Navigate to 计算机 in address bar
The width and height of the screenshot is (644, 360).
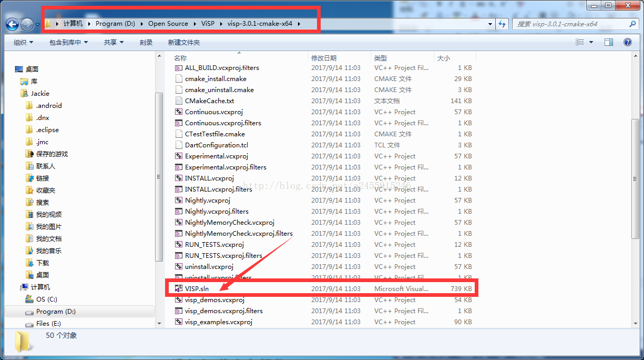click(73, 24)
